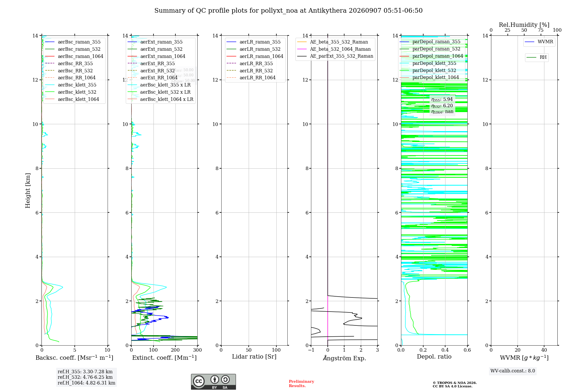Click legend entry aerLR_raman_1064
This screenshot has height=392, width=577.
pyautogui.click(x=255, y=56)
